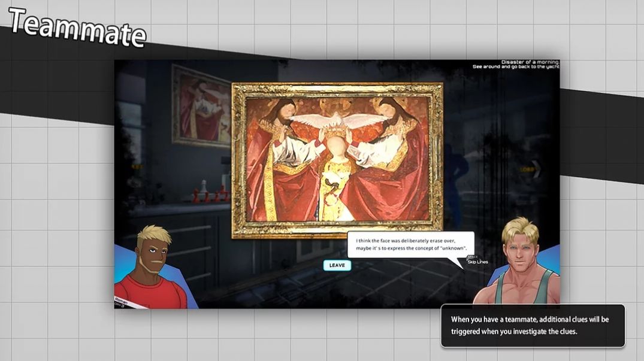
Task: Click the "Teammate" heading
Action: pos(77,28)
